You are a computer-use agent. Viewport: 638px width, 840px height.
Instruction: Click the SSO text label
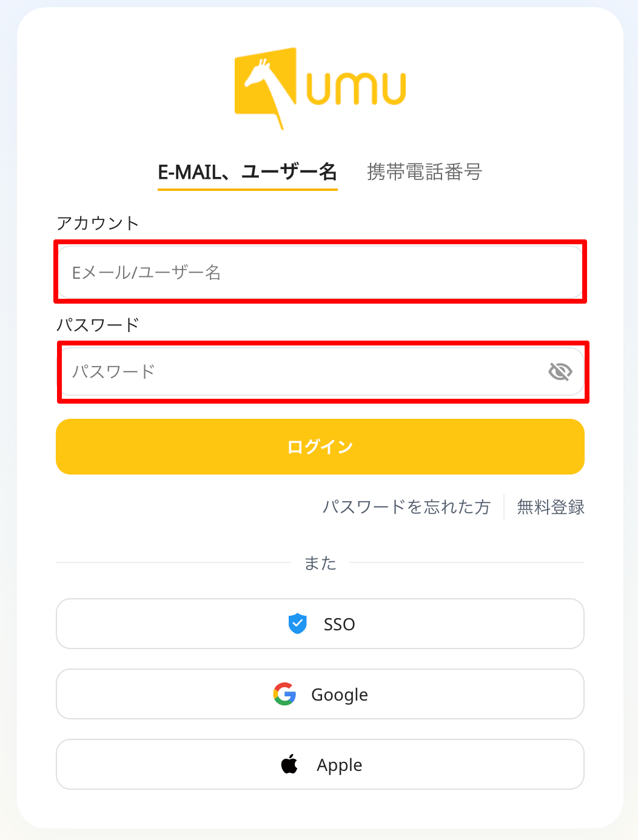coord(340,624)
